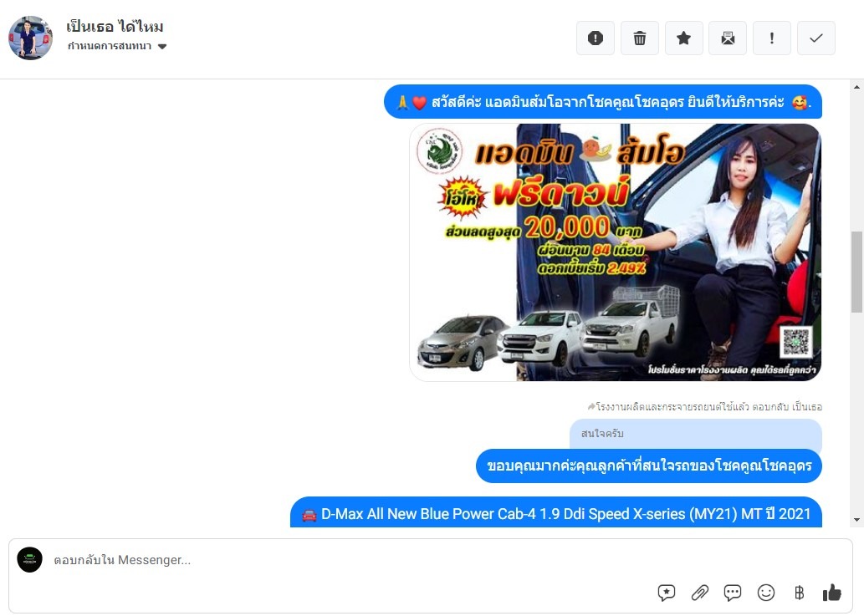864x616 pixels.
Task: Request payment with baht icon
Action: [x=799, y=593]
